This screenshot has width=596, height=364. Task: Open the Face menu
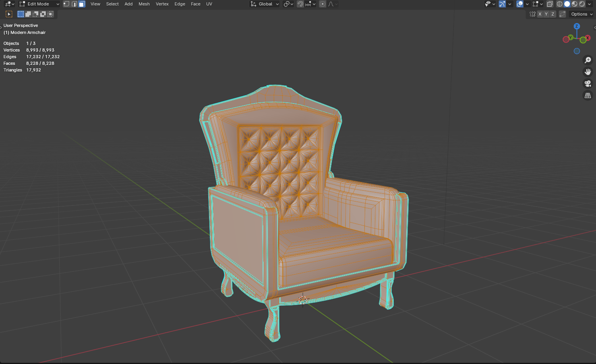click(x=195, y=4)
